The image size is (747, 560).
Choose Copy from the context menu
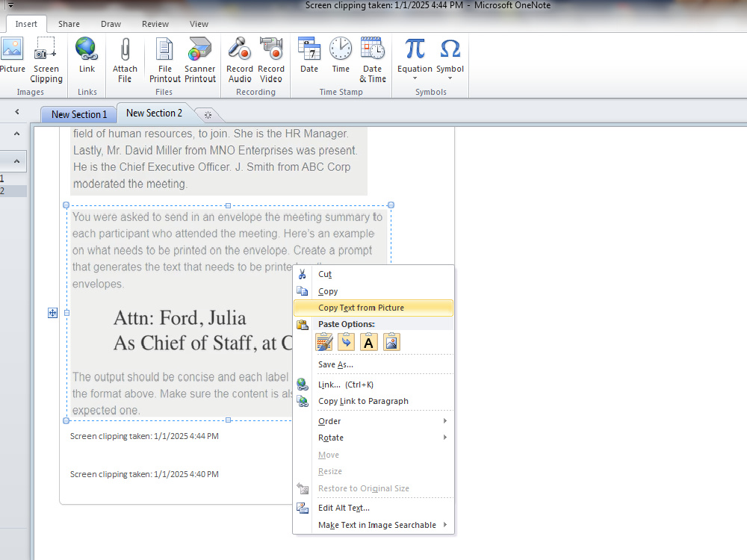373,291
